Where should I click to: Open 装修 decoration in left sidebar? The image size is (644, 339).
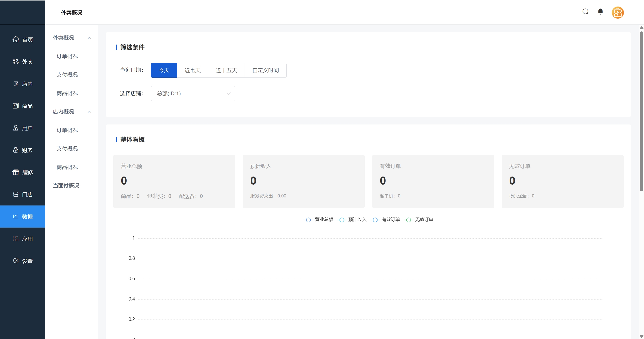tap(23, 172)
